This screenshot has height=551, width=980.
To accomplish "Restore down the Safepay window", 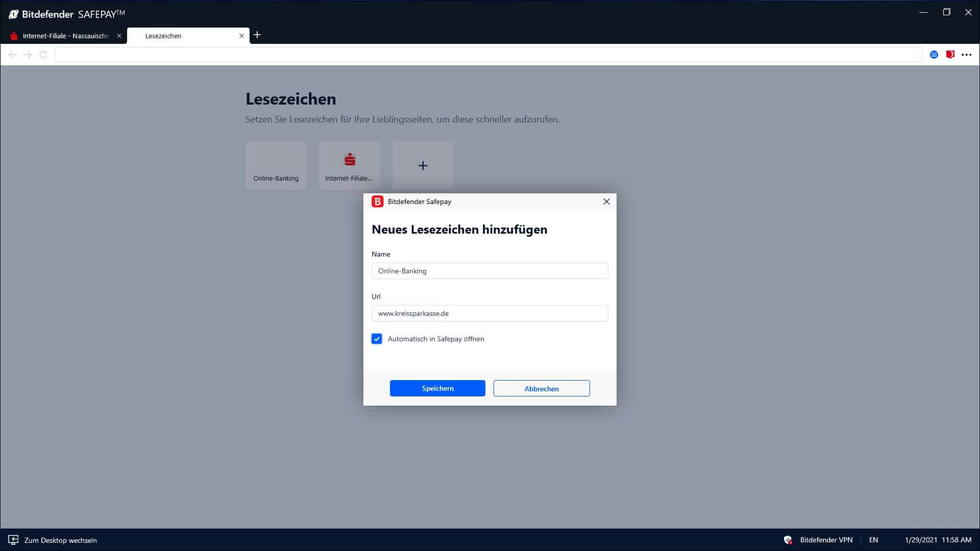I will point(946,12).
